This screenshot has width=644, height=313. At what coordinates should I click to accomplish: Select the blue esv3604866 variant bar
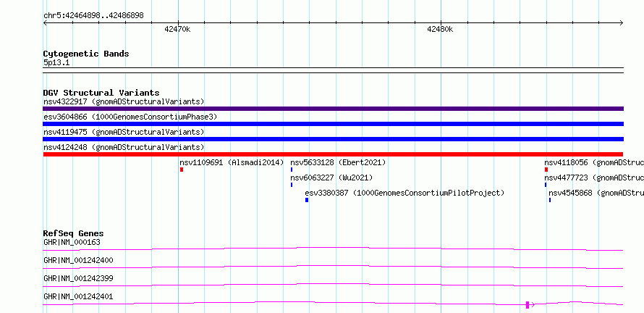(333, 124)
